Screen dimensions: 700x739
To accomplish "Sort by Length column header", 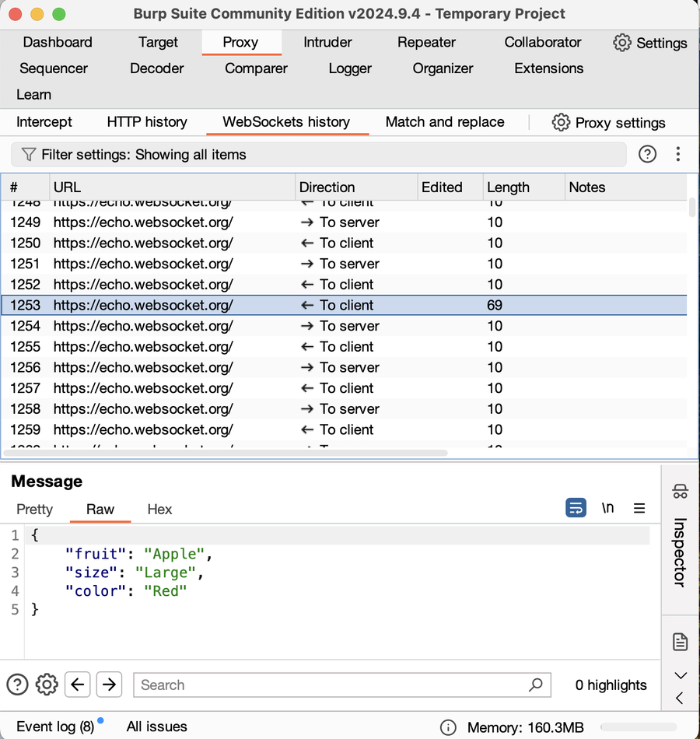I will click(x=523, y=187).
